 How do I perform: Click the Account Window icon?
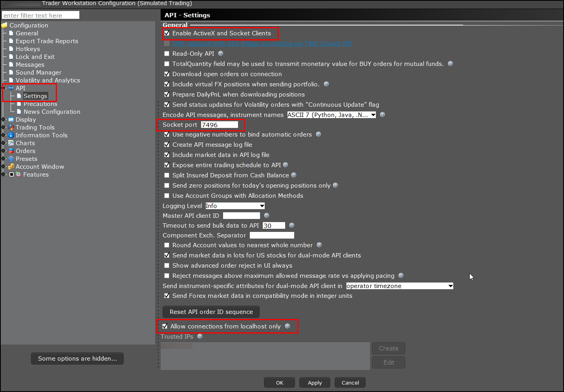pyautogui.click(x=11, y=166)
